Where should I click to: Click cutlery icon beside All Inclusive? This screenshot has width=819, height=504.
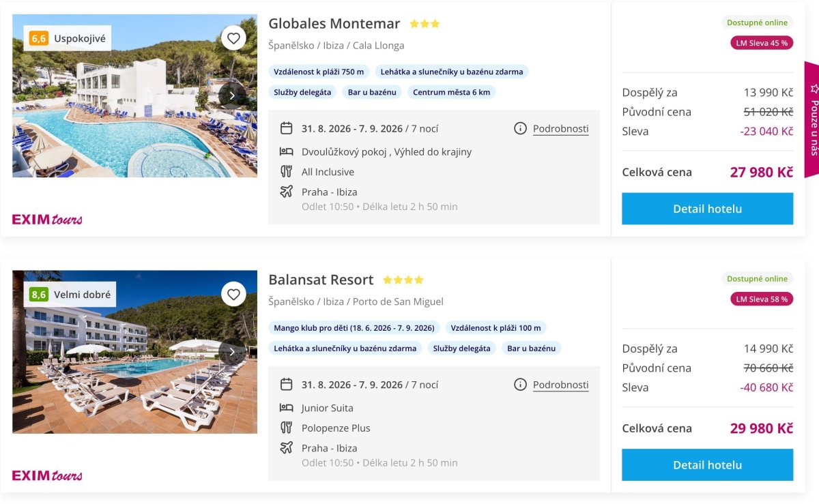pyautogui.click(x=287, y=172)
